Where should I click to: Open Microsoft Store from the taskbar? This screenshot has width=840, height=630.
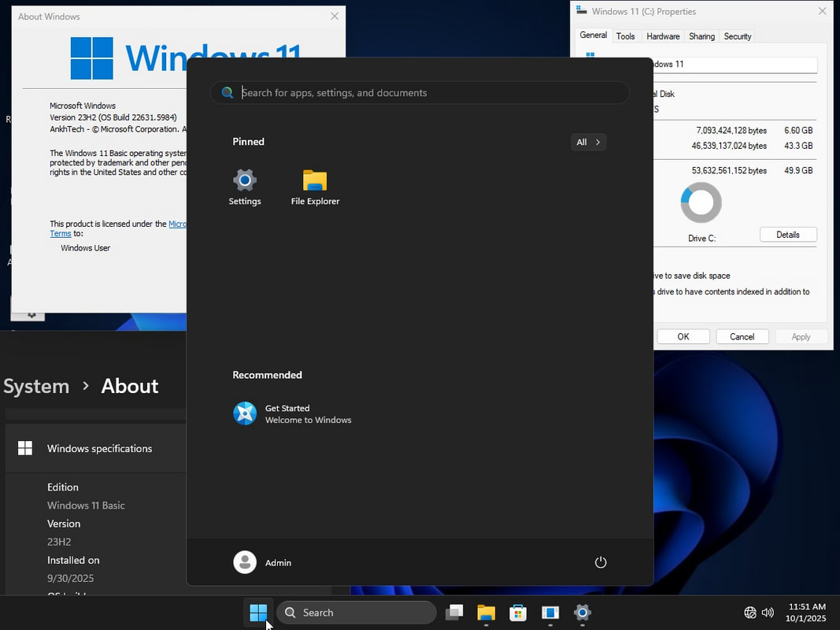[517, 613]
